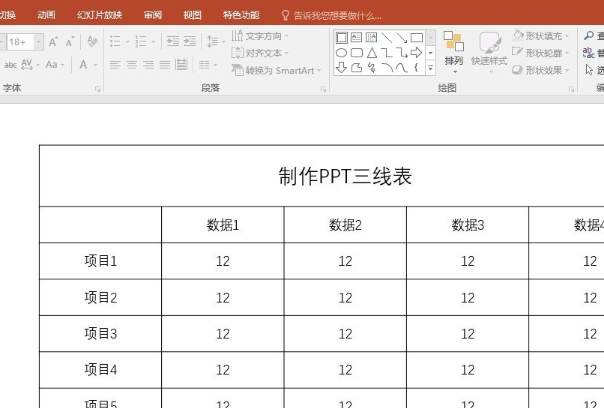Clear all text formatting
604x408 pixels.
coord(92,41)
